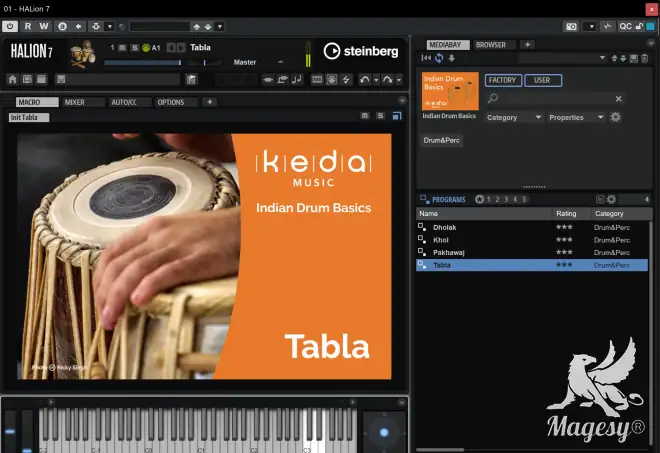This screenshot has height=453, width=660.
Task: Open the preset browser dropdown arrow in host toolbar
Action: click(220, 27)
